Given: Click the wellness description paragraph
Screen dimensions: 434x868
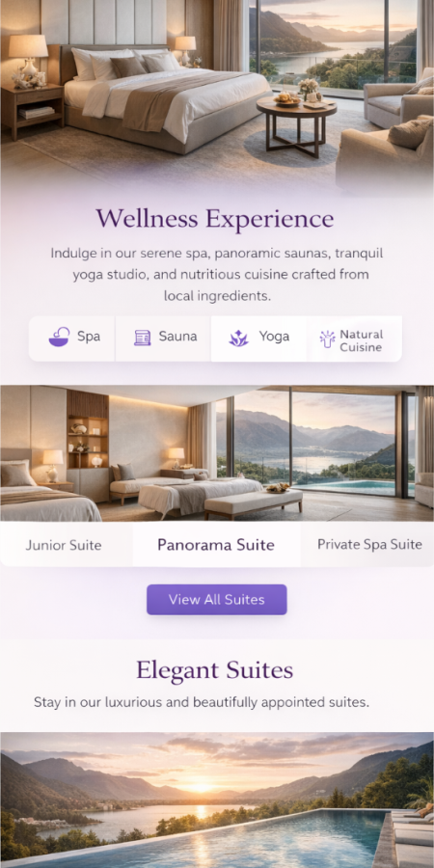Looking at the screenshot, I should [217, 275].
